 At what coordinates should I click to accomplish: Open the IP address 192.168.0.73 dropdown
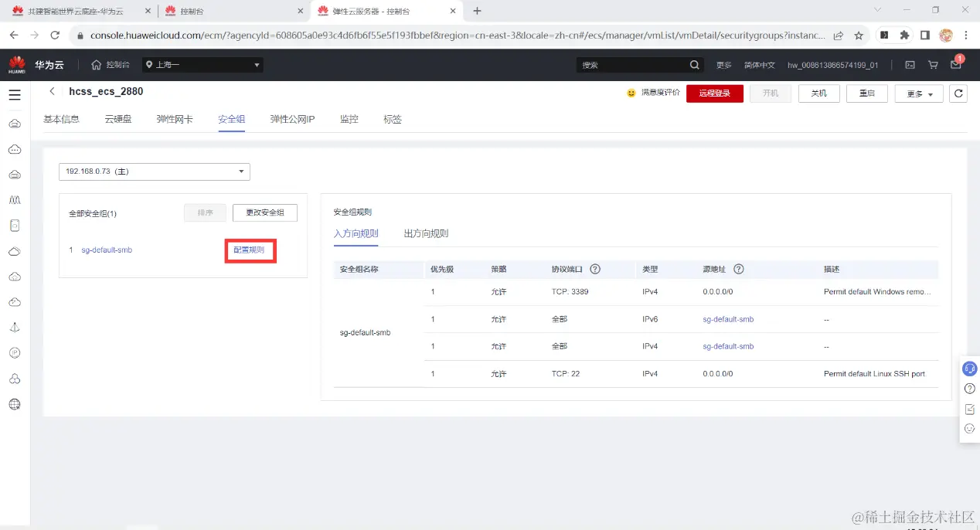coord(155,172)
